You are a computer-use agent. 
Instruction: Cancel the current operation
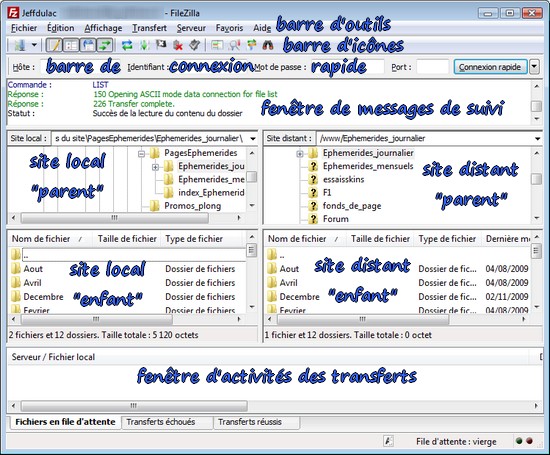tap(161, 45)
